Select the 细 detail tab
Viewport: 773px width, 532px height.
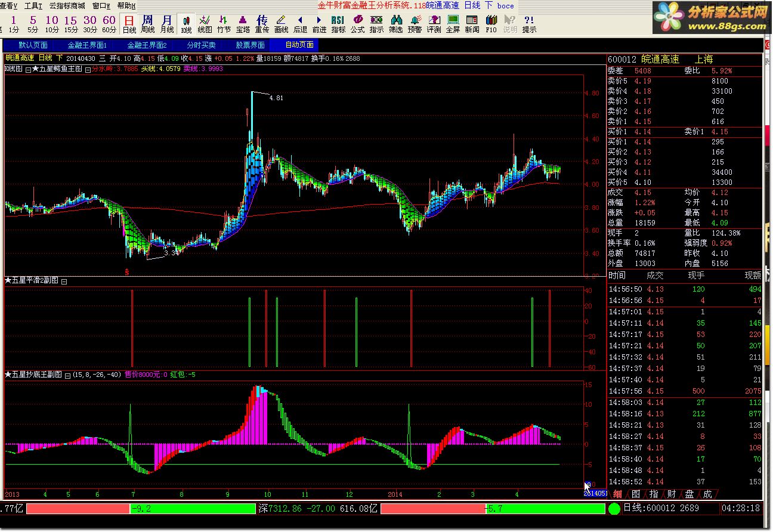(618, 494)
